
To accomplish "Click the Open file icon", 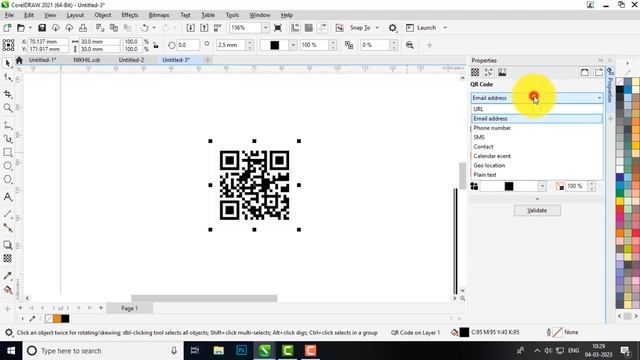I will pyautogui.click(x=21, y=28).
